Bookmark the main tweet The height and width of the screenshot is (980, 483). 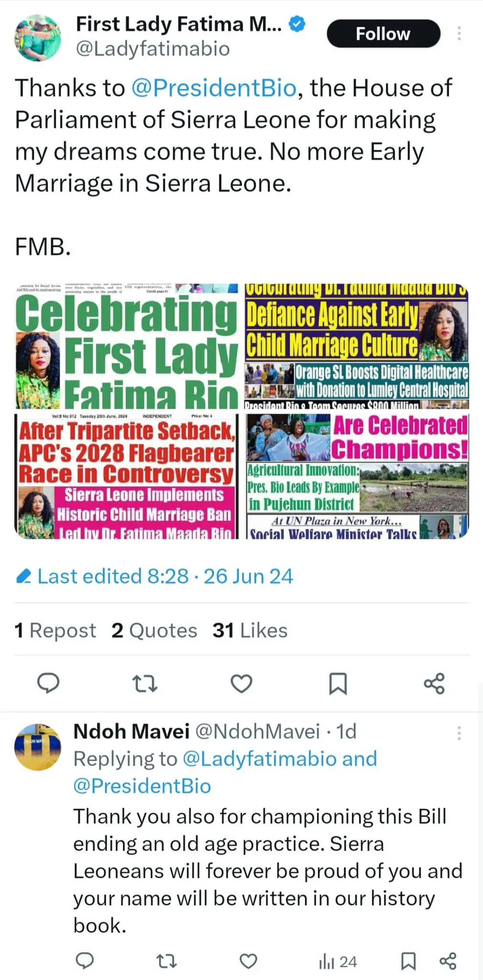pos(338,683)
